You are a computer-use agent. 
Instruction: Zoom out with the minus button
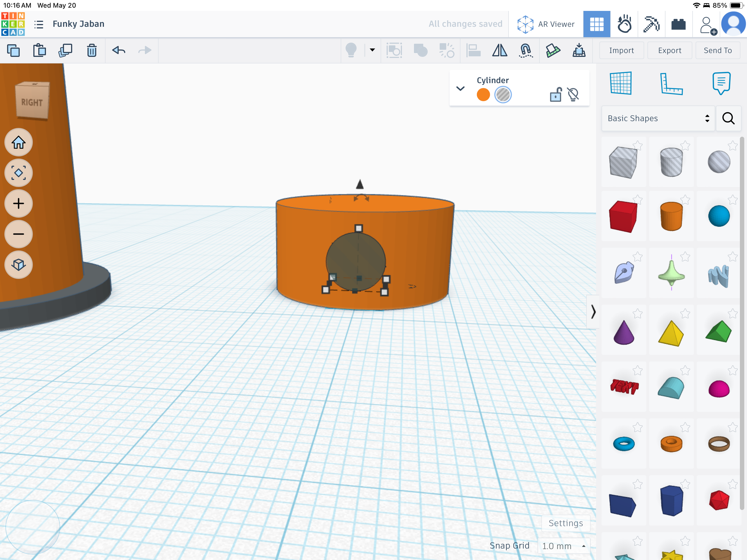coord(19,234)
